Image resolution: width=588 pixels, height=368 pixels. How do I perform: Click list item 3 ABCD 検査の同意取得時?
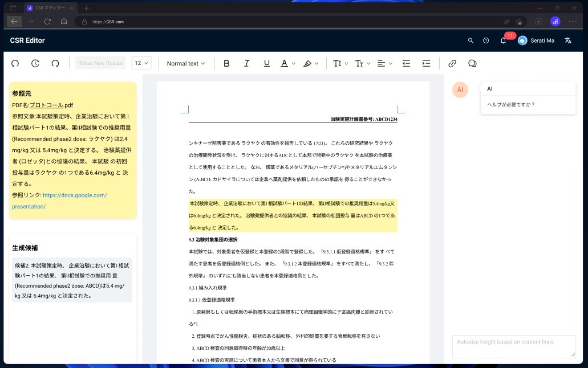[238, 348]
